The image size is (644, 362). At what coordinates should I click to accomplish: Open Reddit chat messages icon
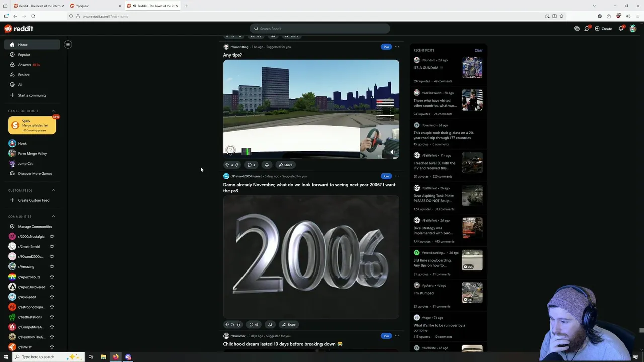click(x=587, y=29)
